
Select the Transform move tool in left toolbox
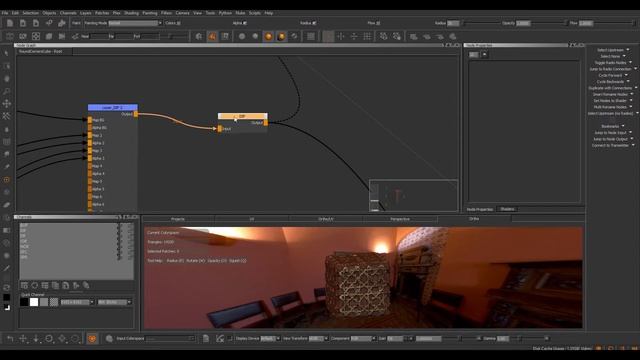[x=7, y=104]
